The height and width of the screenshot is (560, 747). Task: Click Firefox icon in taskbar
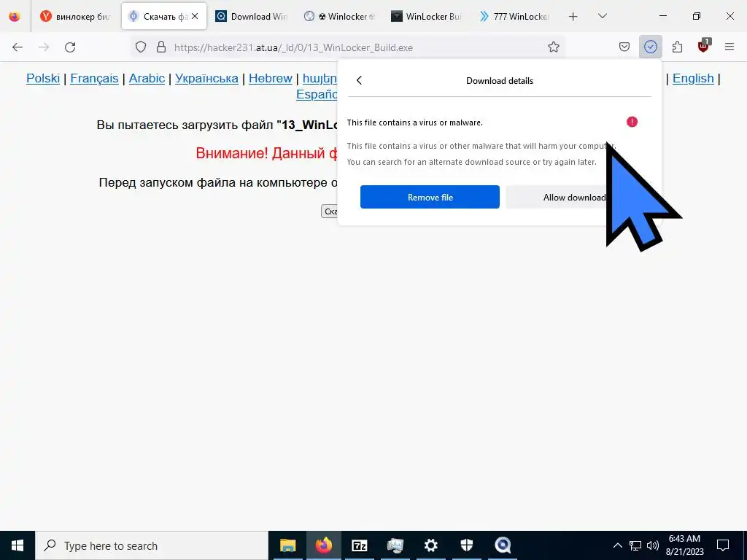click(323, 545)
